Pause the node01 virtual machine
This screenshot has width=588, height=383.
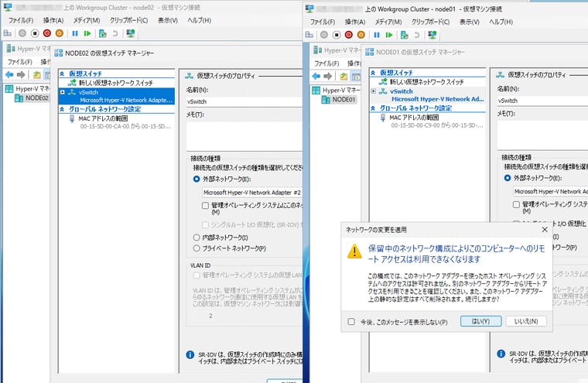[377, 35]
